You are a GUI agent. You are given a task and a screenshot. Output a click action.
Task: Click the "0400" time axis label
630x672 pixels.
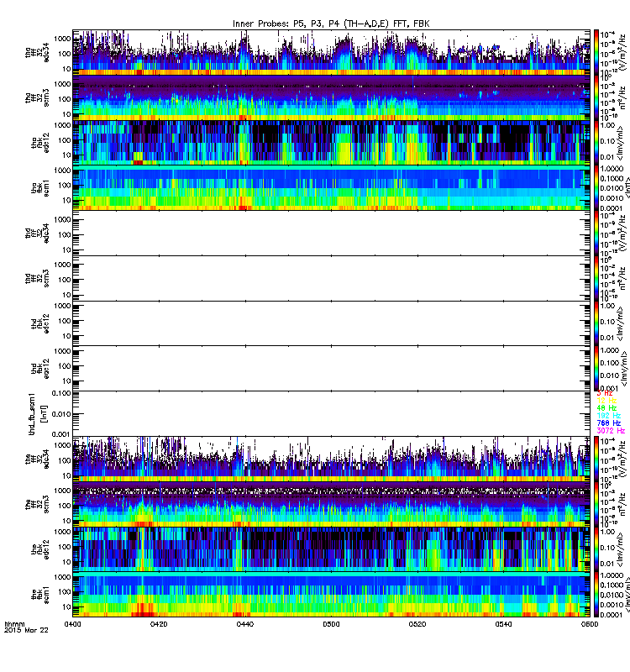coord(73,624)
